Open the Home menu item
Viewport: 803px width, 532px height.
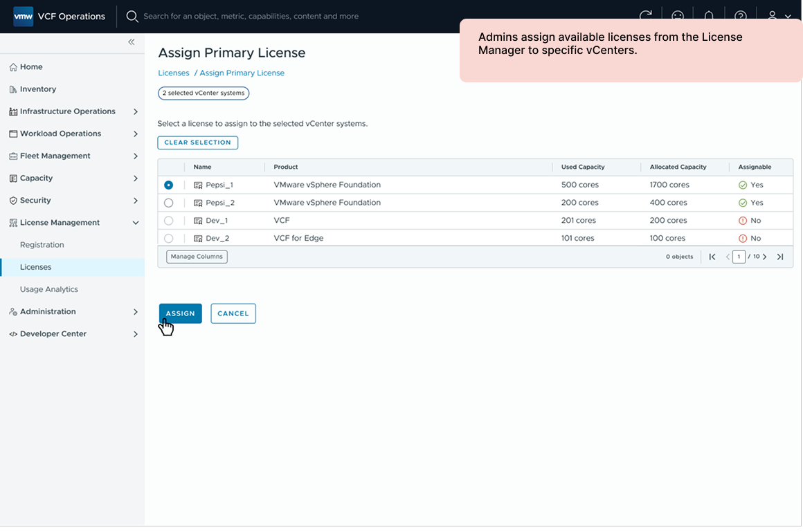point(72,67)
